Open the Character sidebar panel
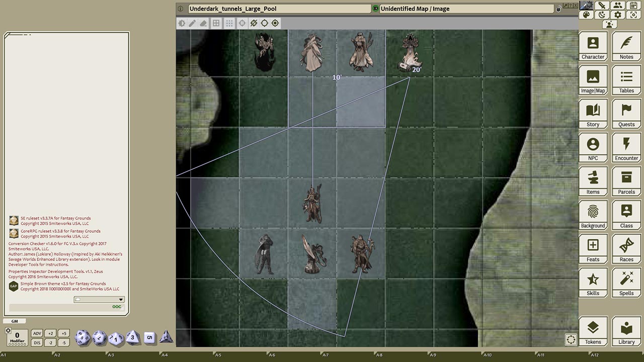This screenshot has width=644, height=362. 593,46
